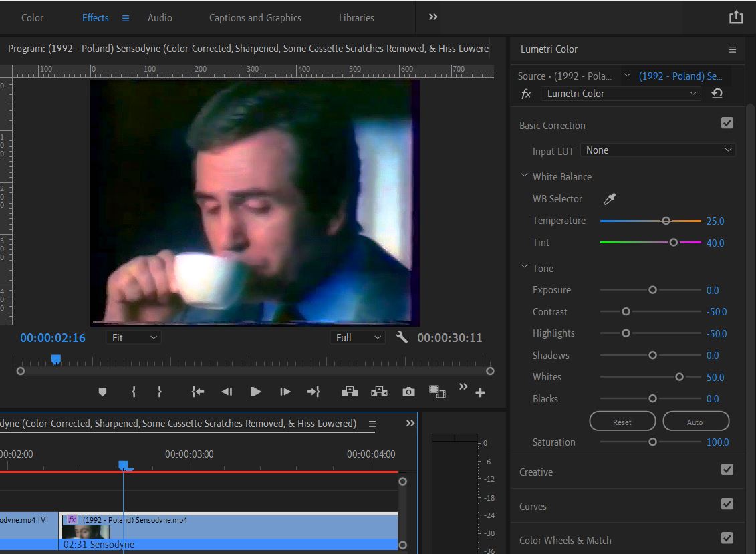The width and height of the screenshot is (756, 554).
Task: Disable the Curves section checkbox
Action: 727,504
